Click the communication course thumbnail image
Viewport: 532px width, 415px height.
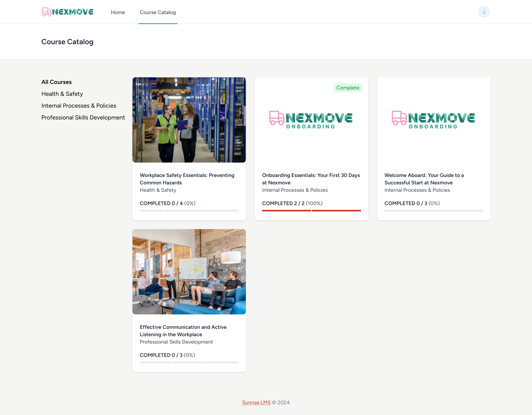click(189, 271)
